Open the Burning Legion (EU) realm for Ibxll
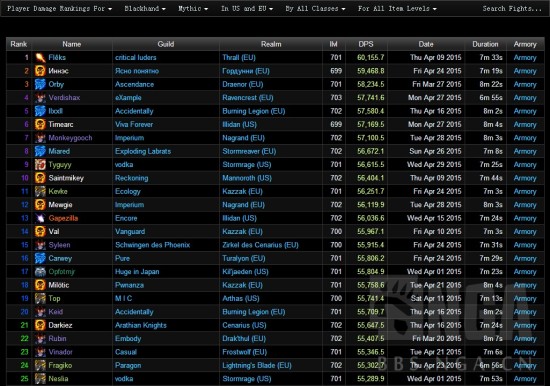The height and width of the screenshot is (386, 550). click(x=254, y=111)
